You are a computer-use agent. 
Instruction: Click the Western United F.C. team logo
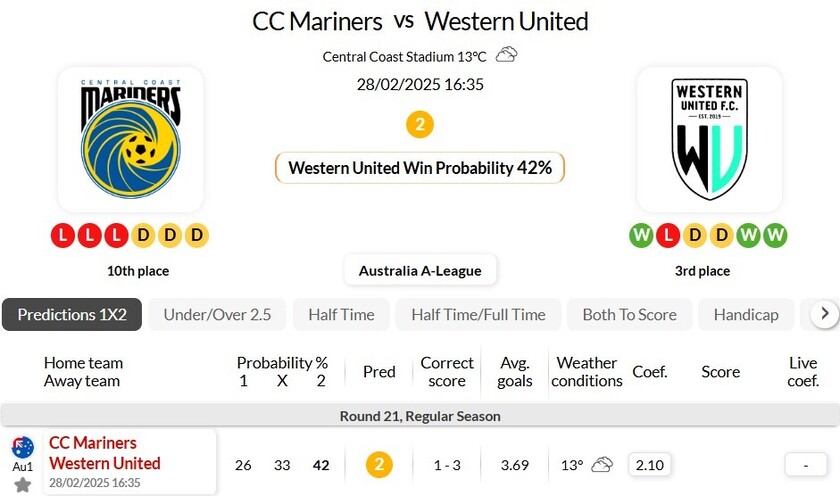709,139
